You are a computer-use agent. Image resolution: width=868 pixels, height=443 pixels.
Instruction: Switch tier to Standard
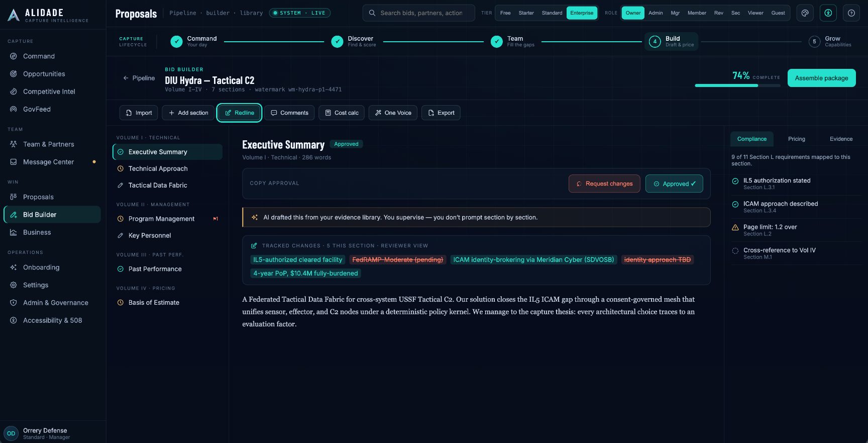pos(552,13)
